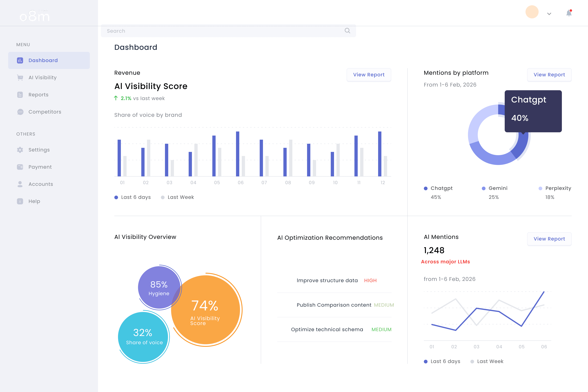Click the Settings gear icon

[x=20, y=150]
